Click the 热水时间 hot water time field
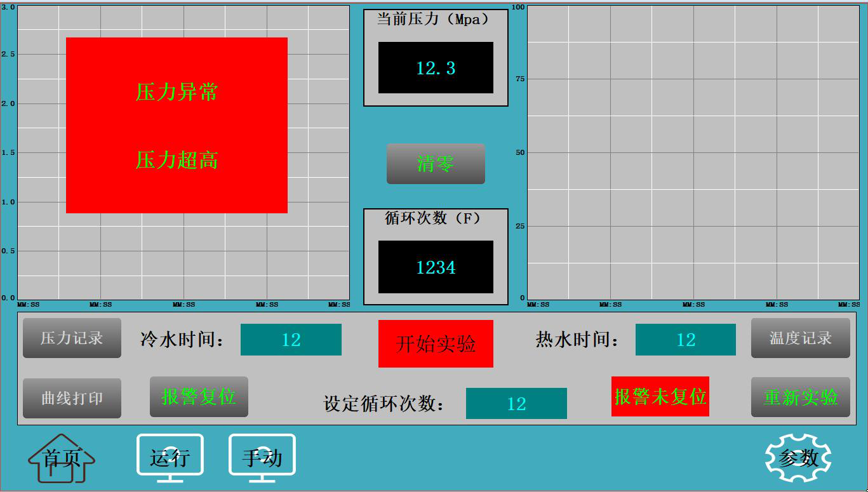868x492 pixels. [x=685, y=340]
